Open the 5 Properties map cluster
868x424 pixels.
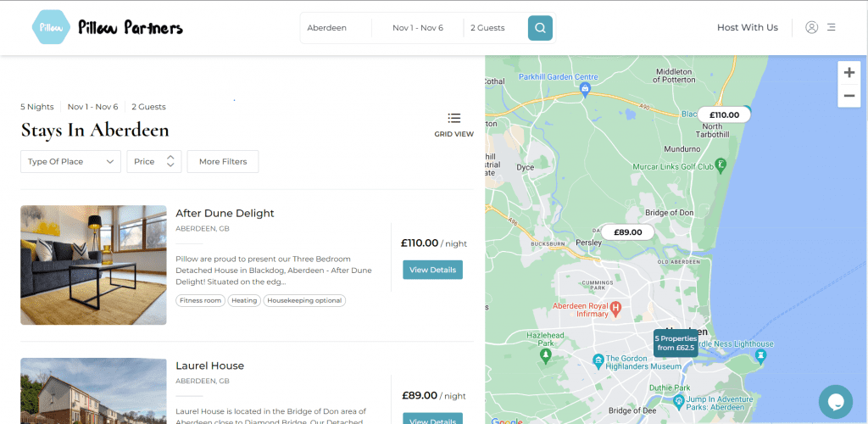point(674,343)
